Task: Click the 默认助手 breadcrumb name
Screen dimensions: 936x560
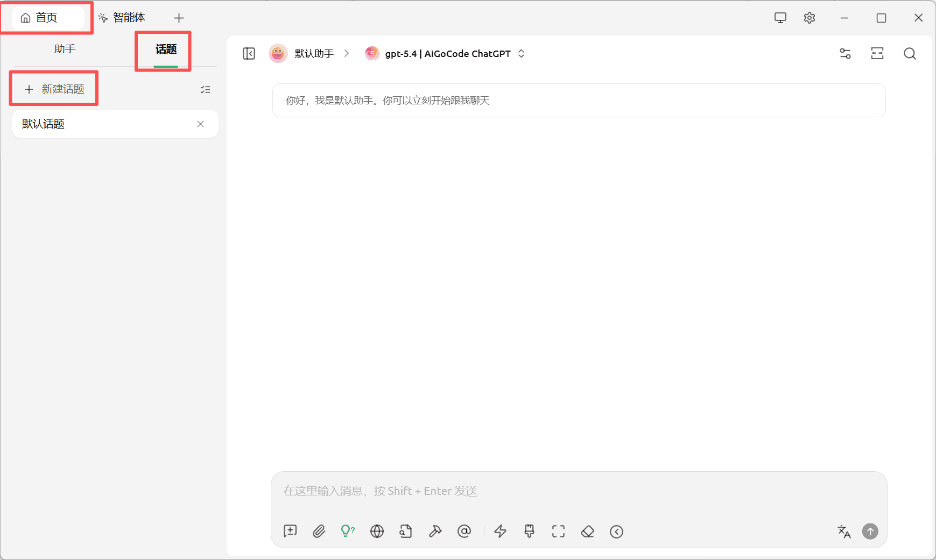Action: pos(314,53)
